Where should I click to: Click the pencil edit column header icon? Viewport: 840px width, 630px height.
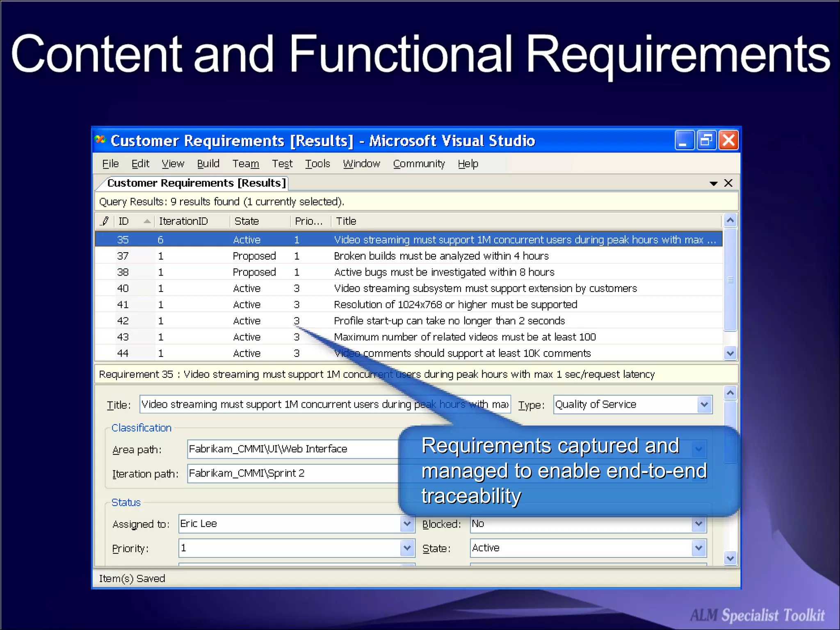pos(105,221)
